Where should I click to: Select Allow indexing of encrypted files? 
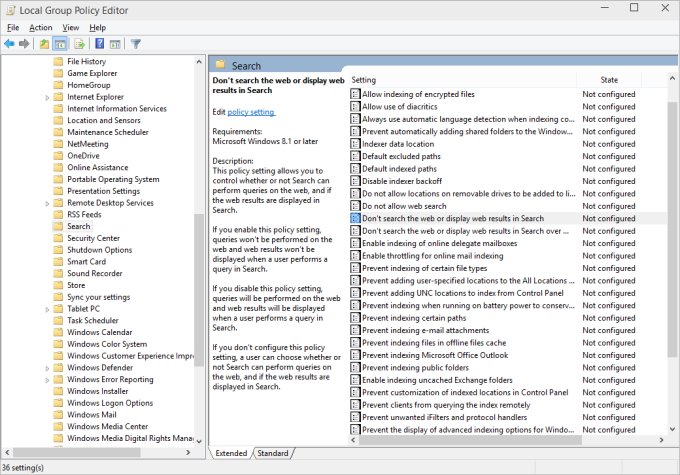coord(418,94)
